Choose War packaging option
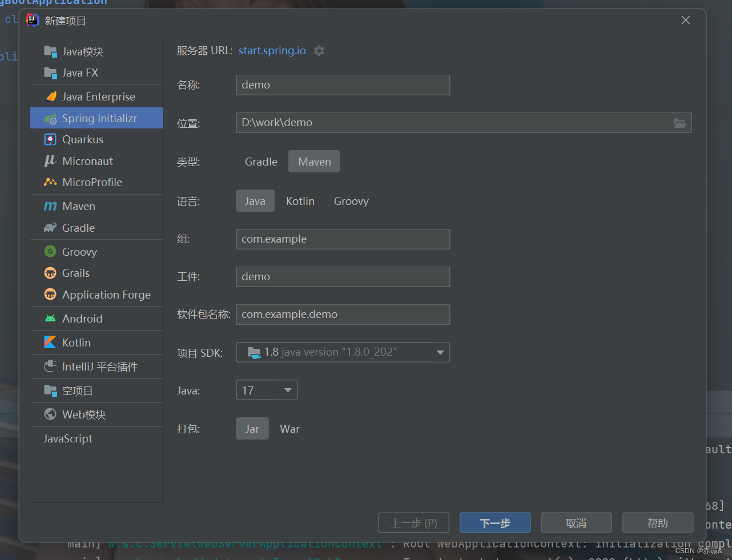 [x=289, y=428]
